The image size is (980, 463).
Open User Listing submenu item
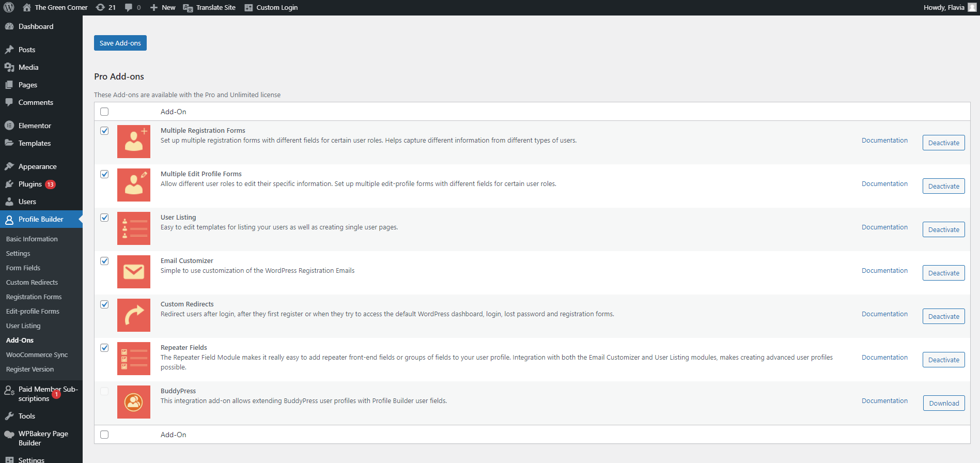23,326
